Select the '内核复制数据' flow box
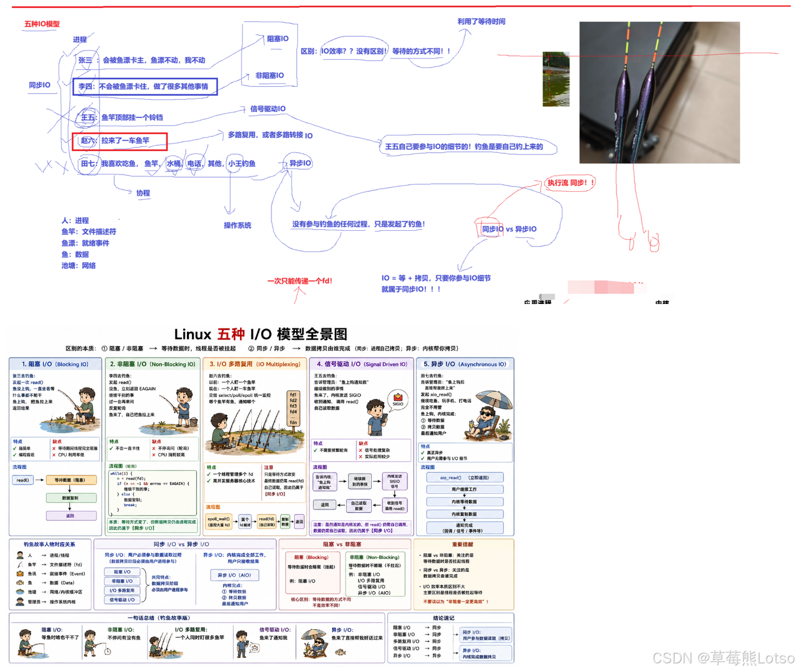This screenshot has width=797, height=672. (464, 514)
